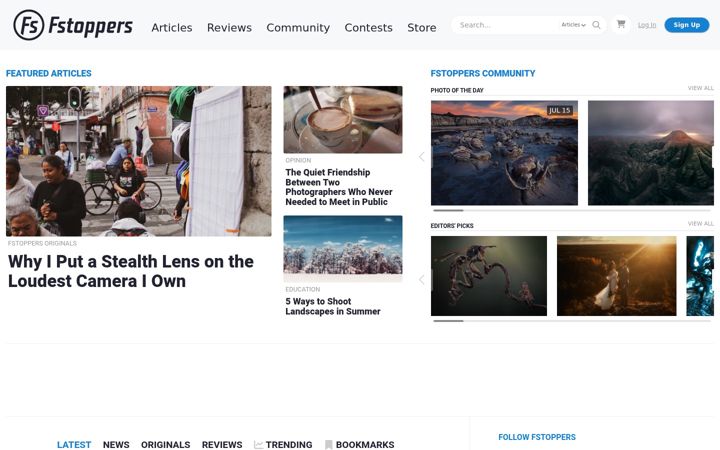This screenshot has width=720, height=450.
Task: Open the Articles search scope dropdown
Action: pyautogui.click(x=573, y=25)
